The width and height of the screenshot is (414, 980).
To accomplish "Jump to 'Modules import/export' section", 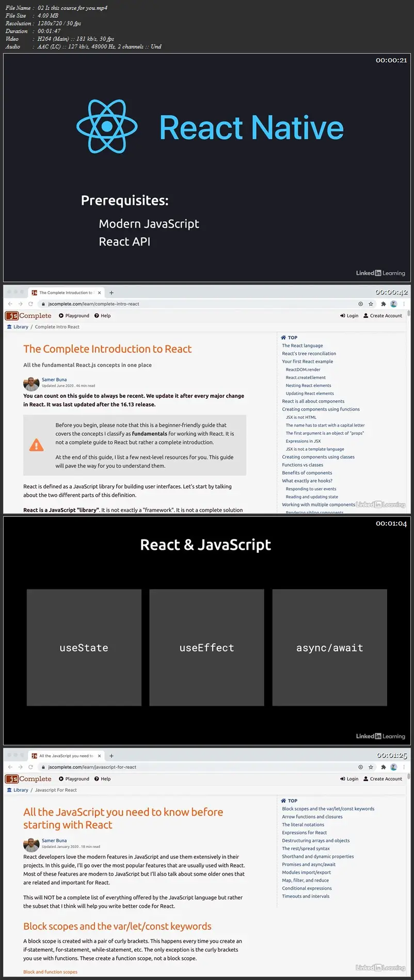I will pos(306,872).
